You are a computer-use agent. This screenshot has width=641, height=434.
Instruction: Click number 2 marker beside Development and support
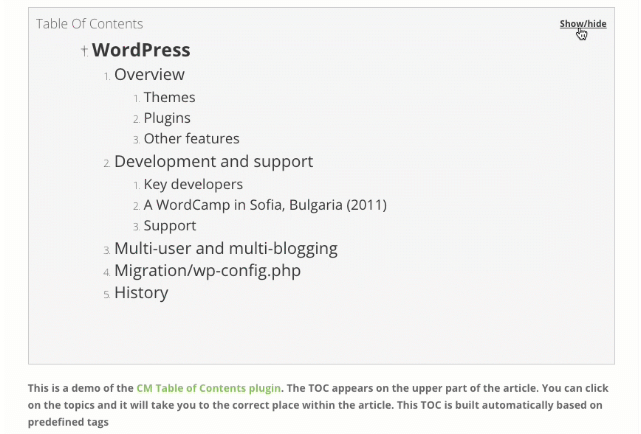coord(106,163)
